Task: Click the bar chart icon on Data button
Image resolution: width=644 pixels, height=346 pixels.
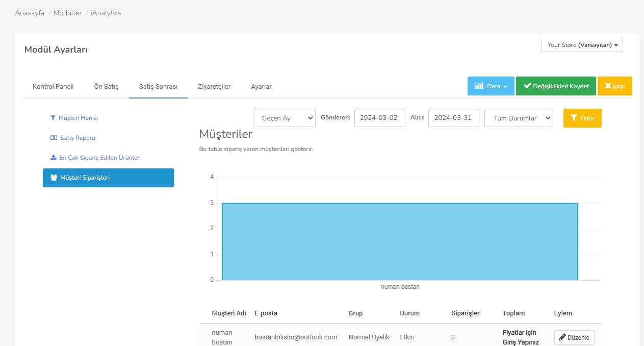Action: pyautogui.click(x=479, y=86)
